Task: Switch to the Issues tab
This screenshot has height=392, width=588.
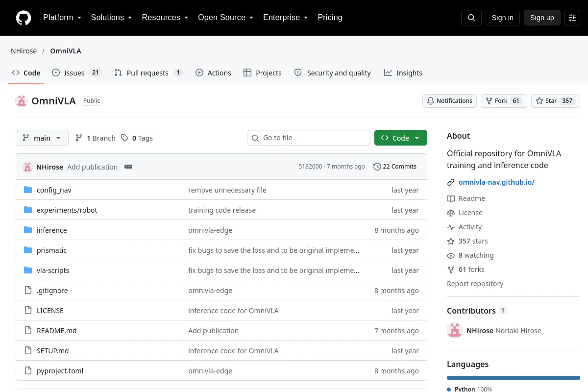Action: click(77, 73)
